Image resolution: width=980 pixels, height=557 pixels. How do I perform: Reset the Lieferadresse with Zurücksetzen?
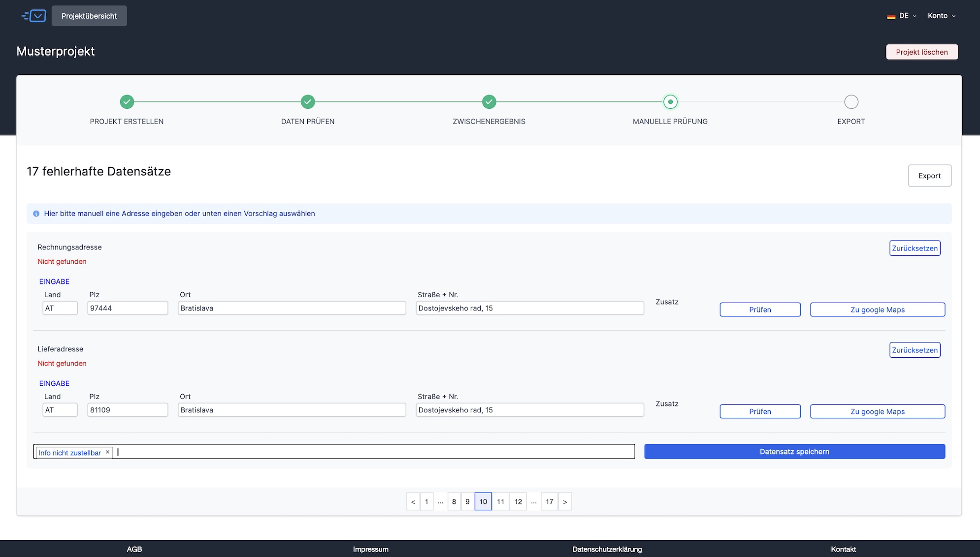pyautogui.click(x=915, y=350)
